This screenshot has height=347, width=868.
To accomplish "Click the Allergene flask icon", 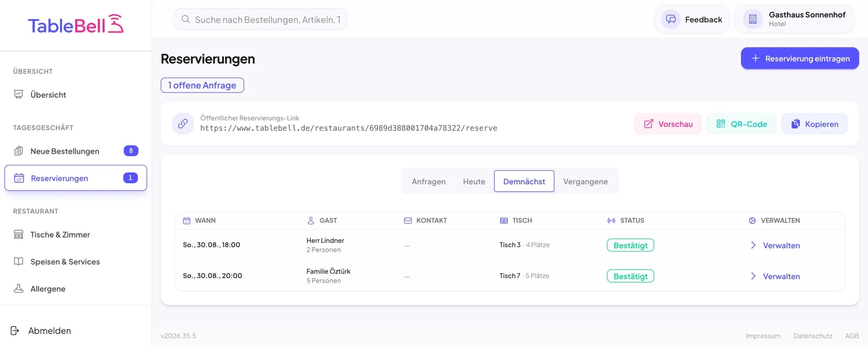I will point(18,288).
